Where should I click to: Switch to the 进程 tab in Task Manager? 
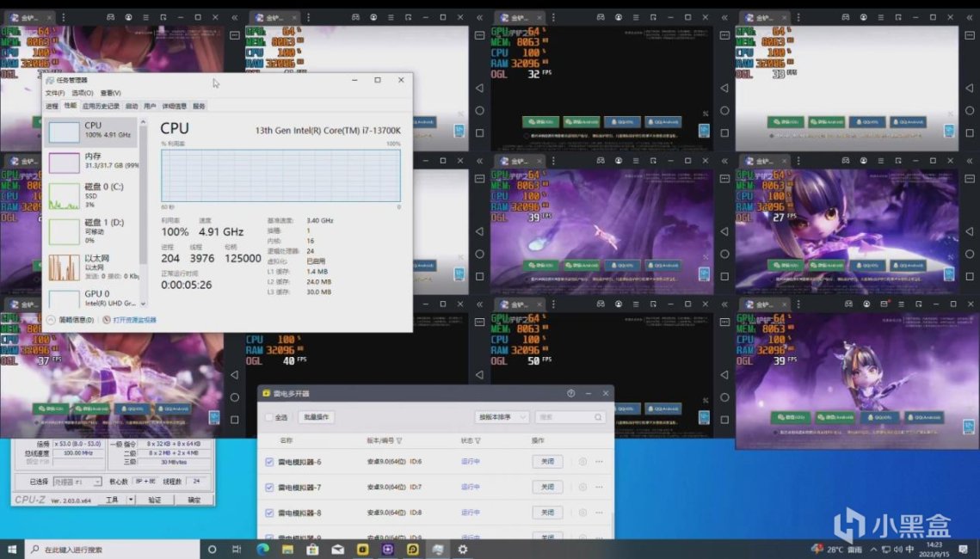point(52,106)
